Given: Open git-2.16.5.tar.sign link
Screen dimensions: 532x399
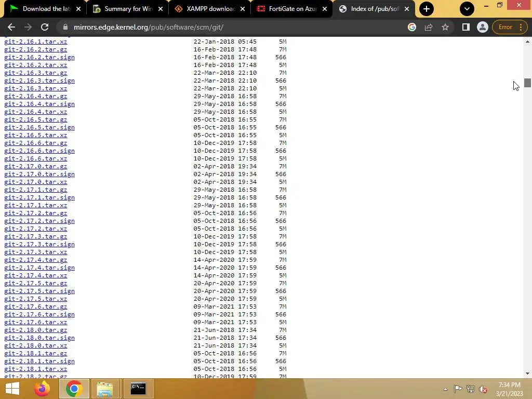Looking at the screenshot, I should [x=39, y=127].
